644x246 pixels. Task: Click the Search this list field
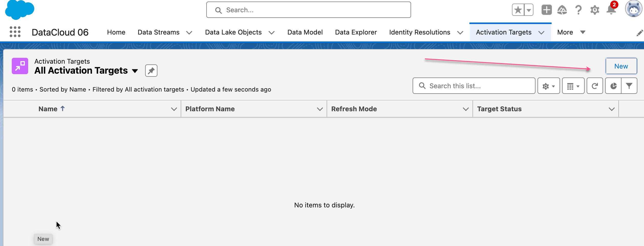[474, 86]
